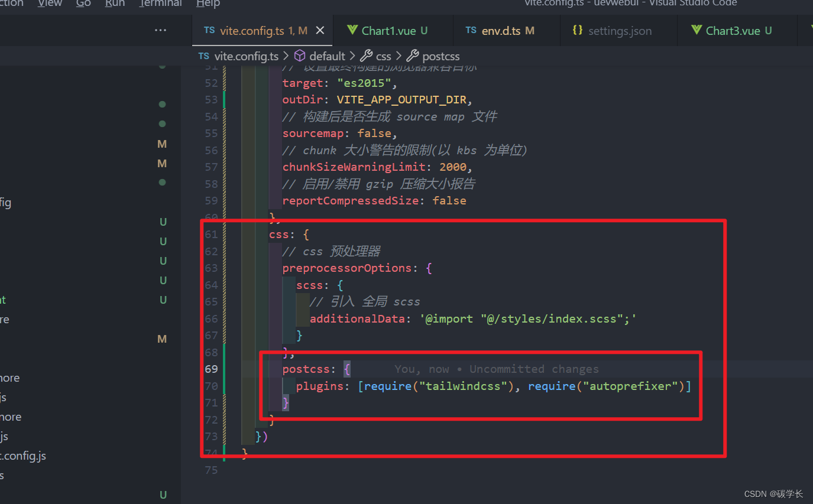Select the file ending in .config.js in explorer
Screen dimensions: 813x504
tap(23, 456)
